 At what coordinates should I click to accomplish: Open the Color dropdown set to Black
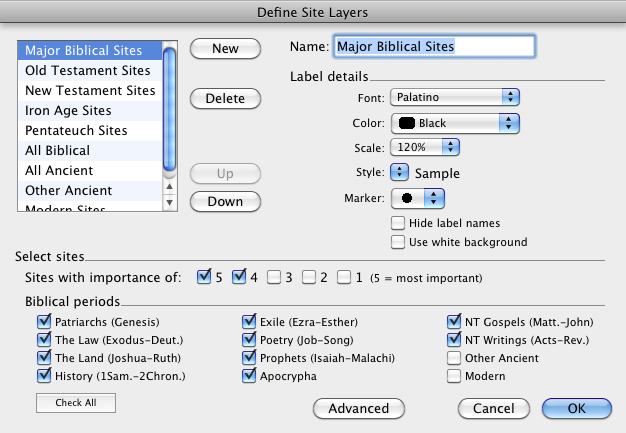click(455, 123)
